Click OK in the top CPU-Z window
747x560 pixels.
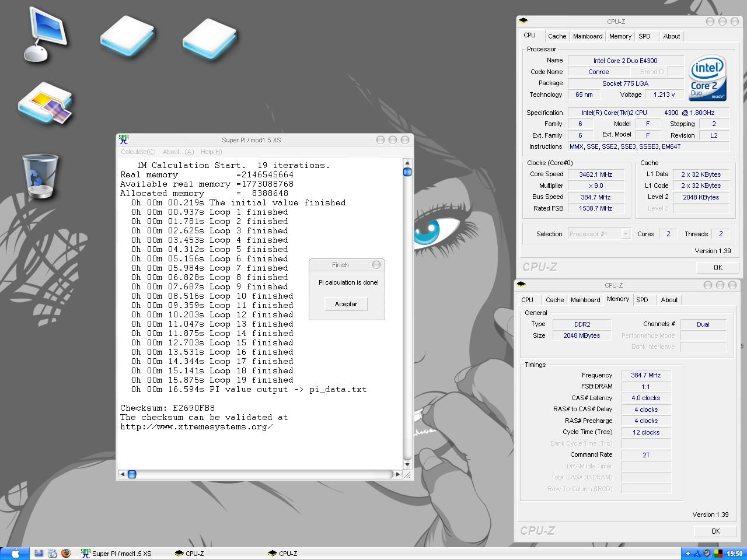pos(718,268)
